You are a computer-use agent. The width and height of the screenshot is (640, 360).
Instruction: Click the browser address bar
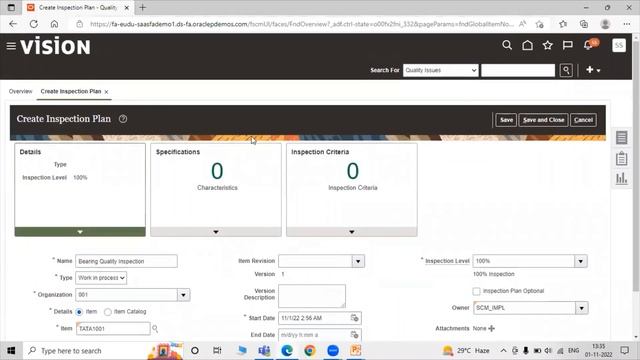click(x=302, y=24)
